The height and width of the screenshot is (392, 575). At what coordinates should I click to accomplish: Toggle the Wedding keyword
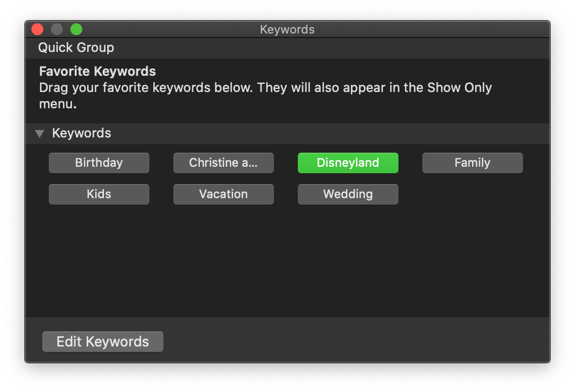point(348,194)
